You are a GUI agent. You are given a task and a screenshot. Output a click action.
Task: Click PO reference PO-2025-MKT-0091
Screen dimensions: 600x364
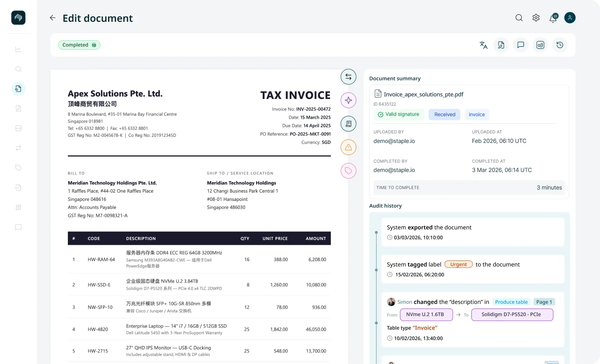[x=310, y=134]
